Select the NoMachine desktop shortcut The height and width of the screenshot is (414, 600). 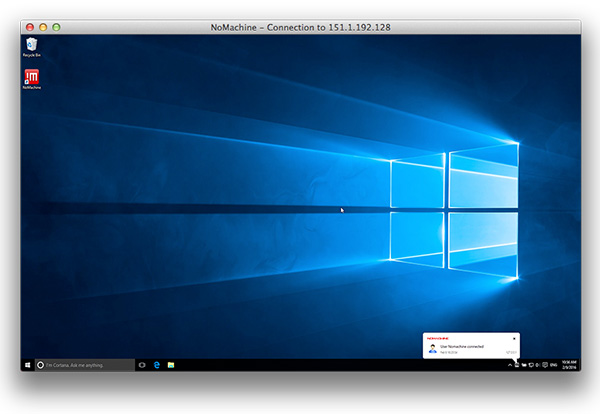tap(31, 79)
